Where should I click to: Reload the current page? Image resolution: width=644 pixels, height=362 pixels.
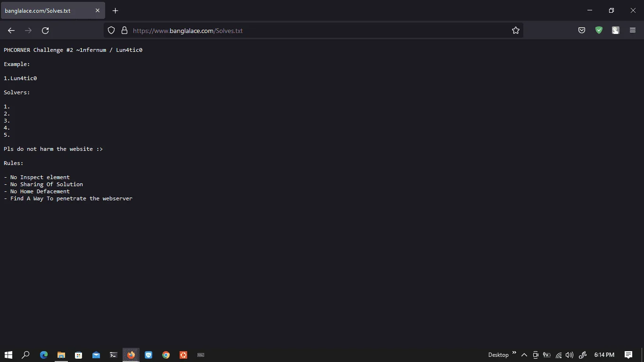coord(45,31)
